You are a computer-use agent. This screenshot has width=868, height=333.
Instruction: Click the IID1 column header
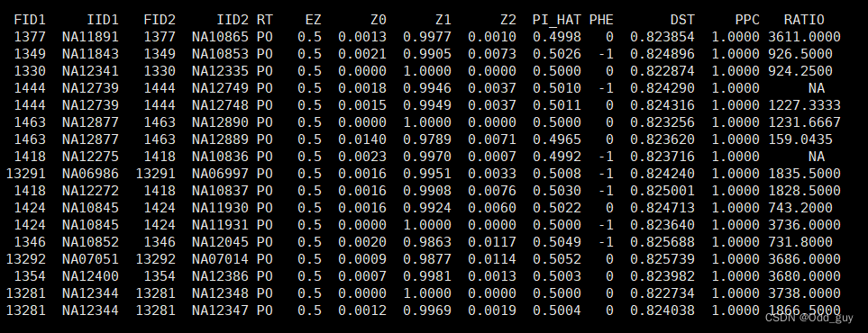[103, 21]
